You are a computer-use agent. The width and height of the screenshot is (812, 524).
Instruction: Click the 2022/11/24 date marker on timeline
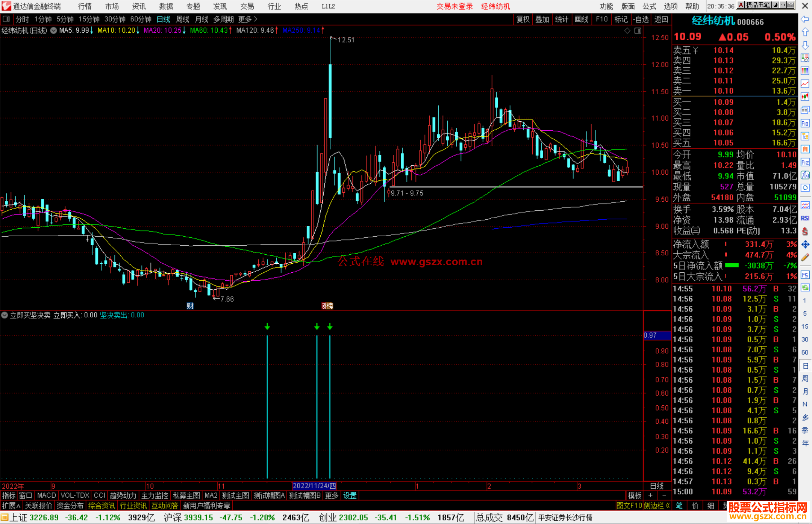314,486
